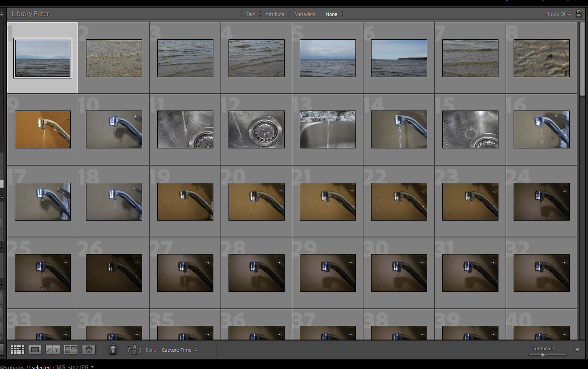Screen dimensions: 588x369
Task: Reverse sort direction with A-Z icon
Action: [135, 350]
